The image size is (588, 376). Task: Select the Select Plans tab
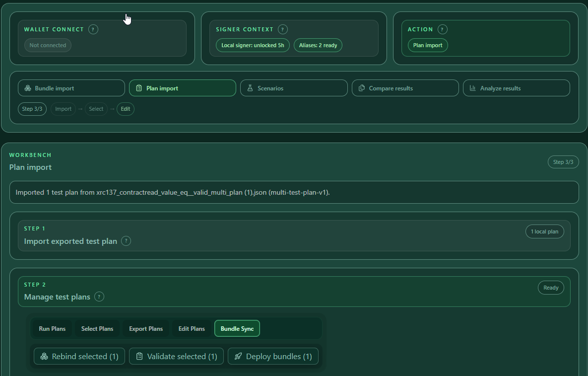point(97,329)
